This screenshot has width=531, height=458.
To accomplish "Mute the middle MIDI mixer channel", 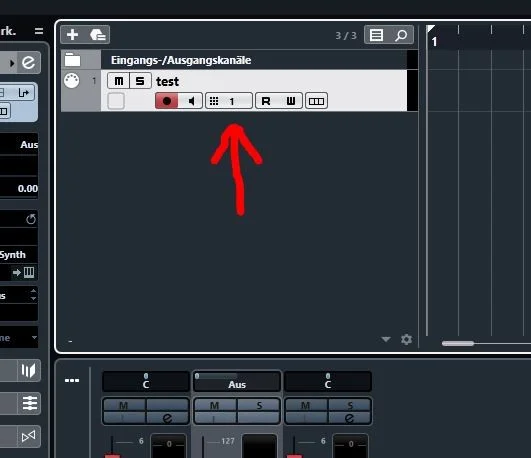I will [x=215, y=405].
